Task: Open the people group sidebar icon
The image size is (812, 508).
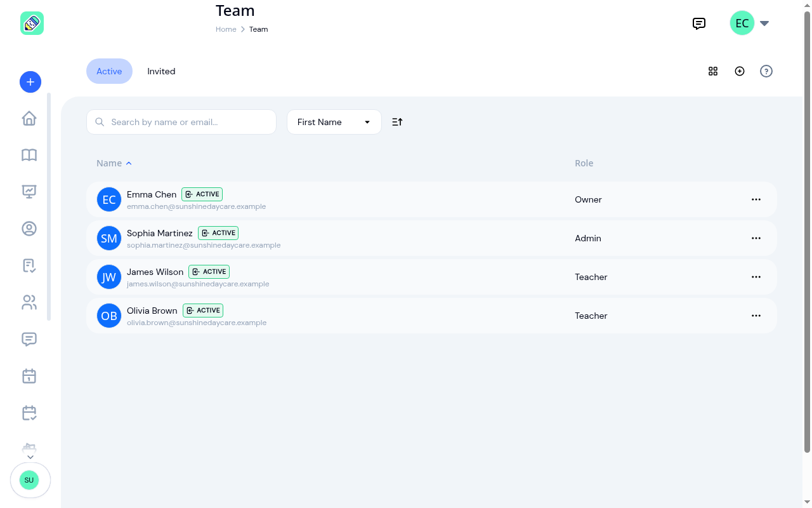Action: tap(29, 302)
